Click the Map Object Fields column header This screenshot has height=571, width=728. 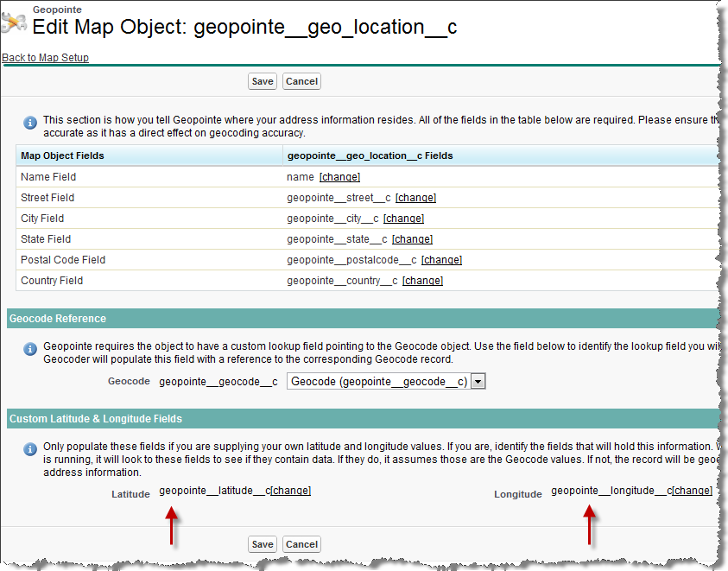click(149, 155)
